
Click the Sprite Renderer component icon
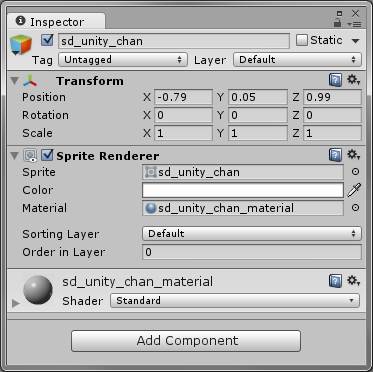coord(30,155)
